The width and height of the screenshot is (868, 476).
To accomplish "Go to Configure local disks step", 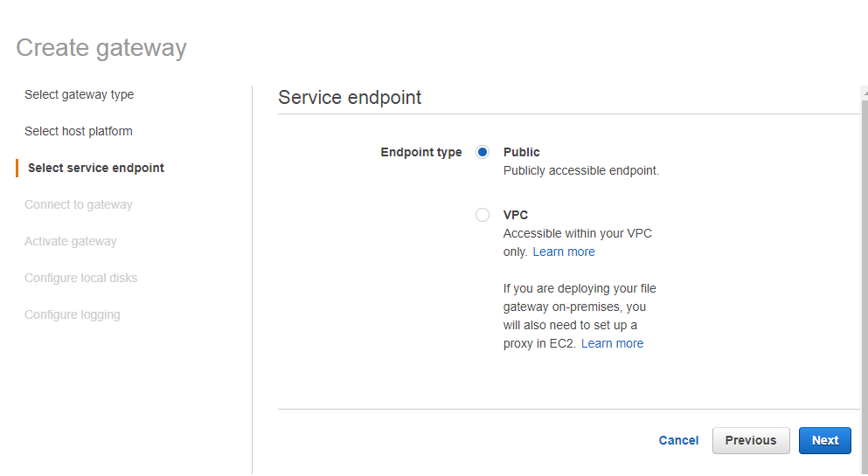I will [81, 278].
